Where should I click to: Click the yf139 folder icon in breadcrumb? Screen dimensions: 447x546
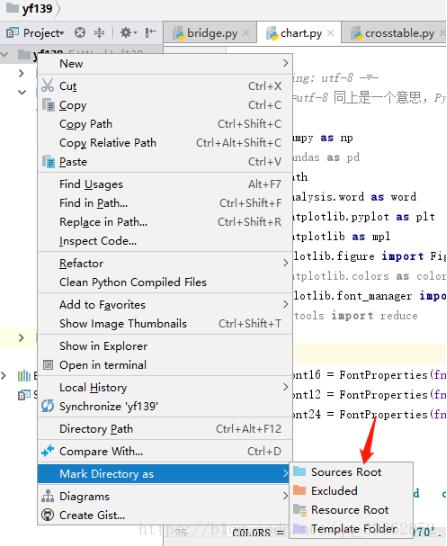tap(13, 7)
